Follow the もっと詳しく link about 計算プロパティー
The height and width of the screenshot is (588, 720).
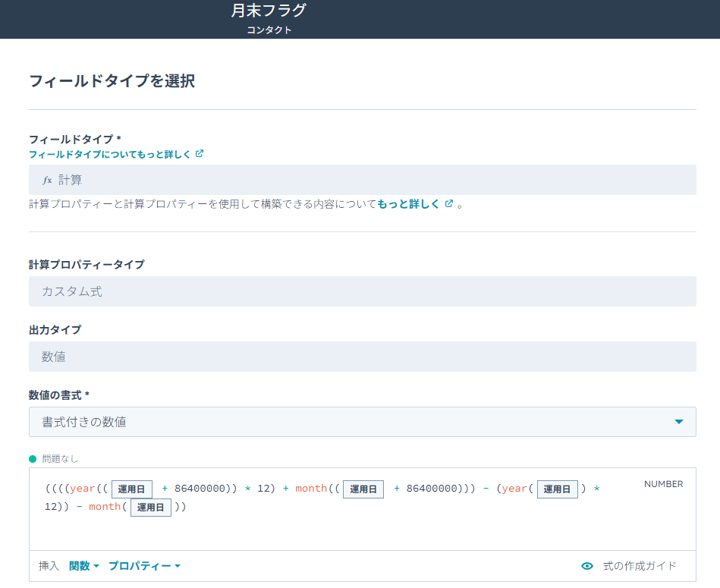pos(408,204)
